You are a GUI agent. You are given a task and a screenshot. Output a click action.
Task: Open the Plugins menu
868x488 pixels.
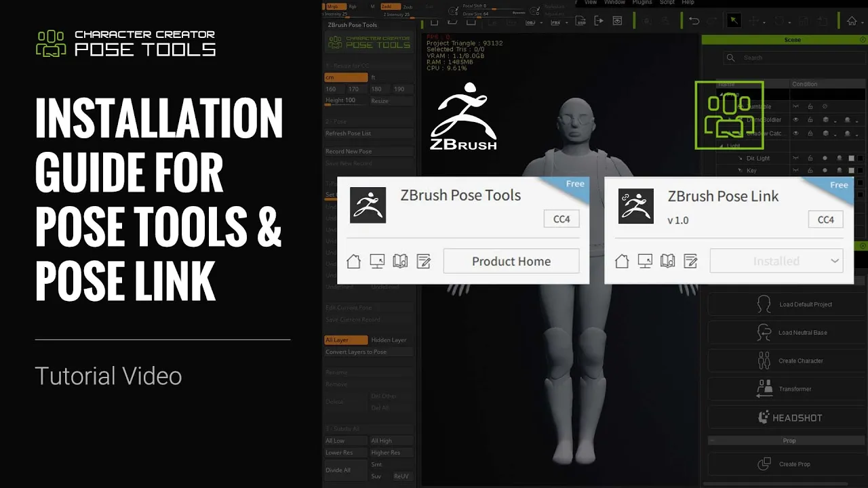pos(642,3)
